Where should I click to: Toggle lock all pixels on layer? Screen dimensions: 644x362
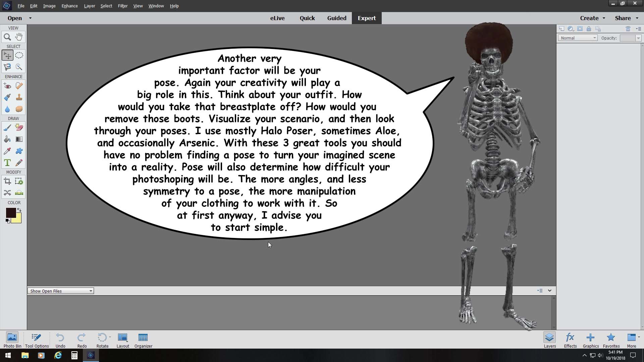click(589, 29)
